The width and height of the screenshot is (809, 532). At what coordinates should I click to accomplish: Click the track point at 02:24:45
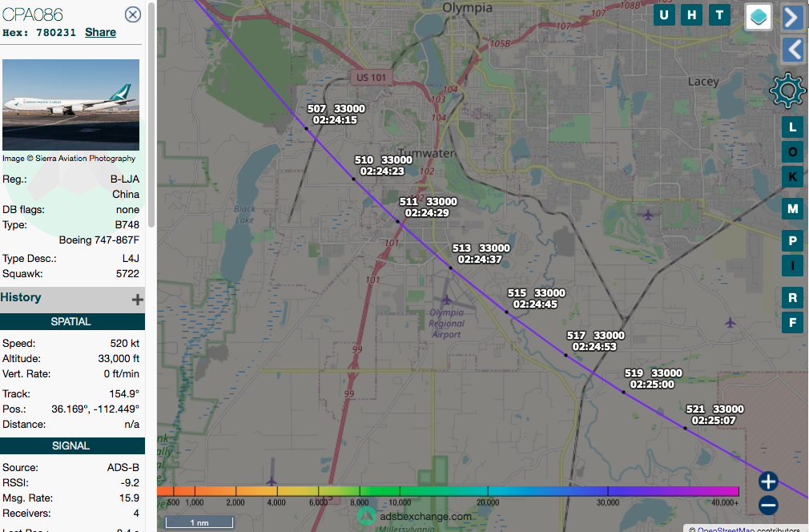click(x=507, y=312)
